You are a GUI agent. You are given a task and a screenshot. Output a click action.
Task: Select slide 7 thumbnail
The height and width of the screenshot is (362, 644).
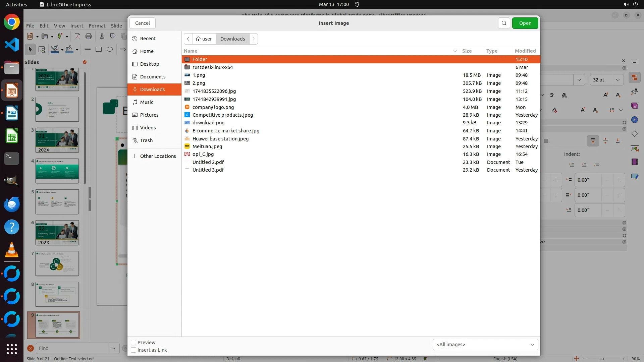pyautogui.click(x=57, y=263)
